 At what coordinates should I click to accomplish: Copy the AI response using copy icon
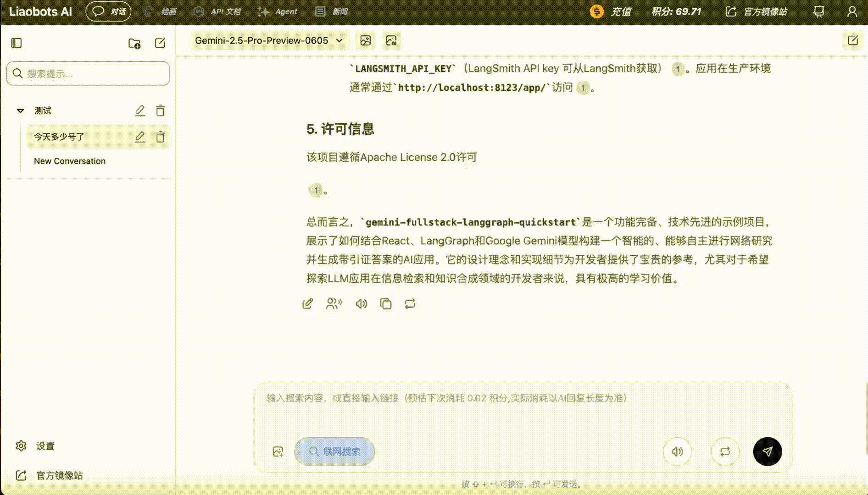[386, 303]
